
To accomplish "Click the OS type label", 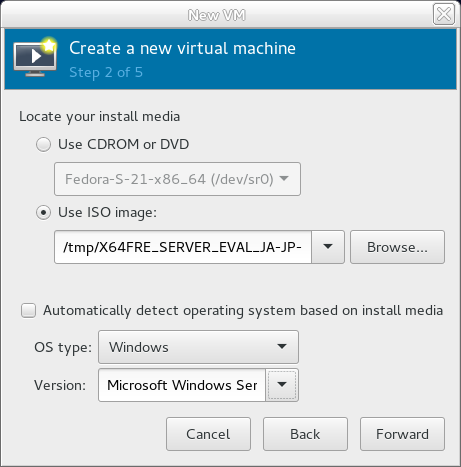I will (x=63, y=347).
